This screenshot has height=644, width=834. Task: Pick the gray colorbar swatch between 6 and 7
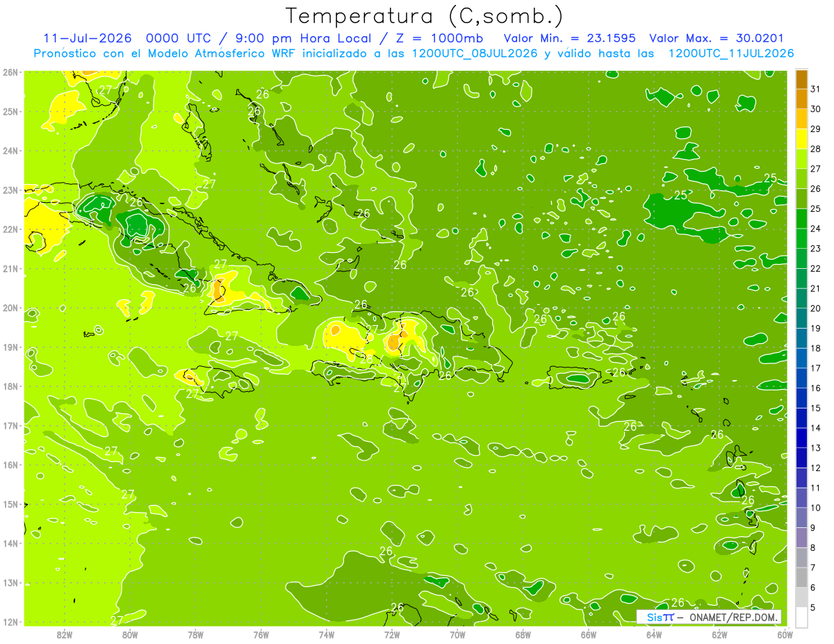[801, 577]
